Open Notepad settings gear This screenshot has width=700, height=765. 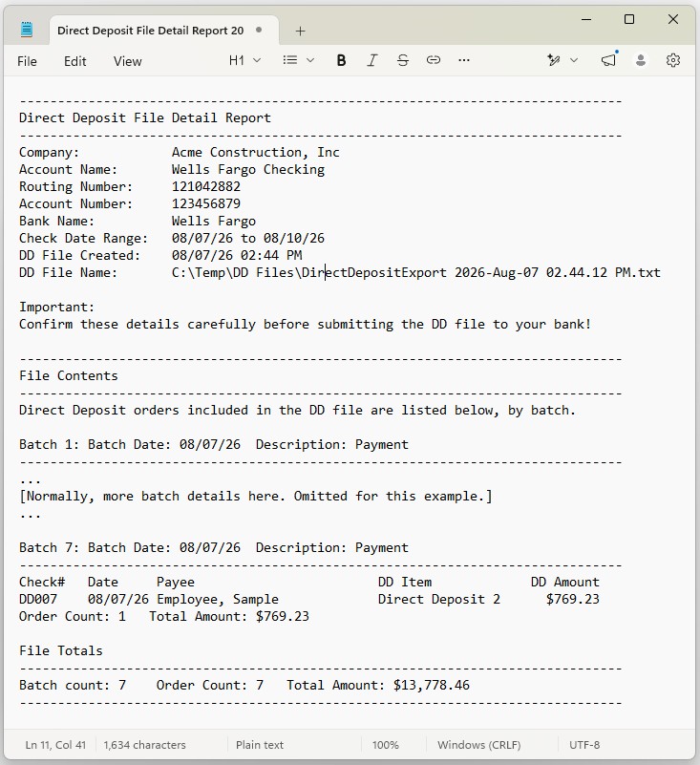click(673, 60)
